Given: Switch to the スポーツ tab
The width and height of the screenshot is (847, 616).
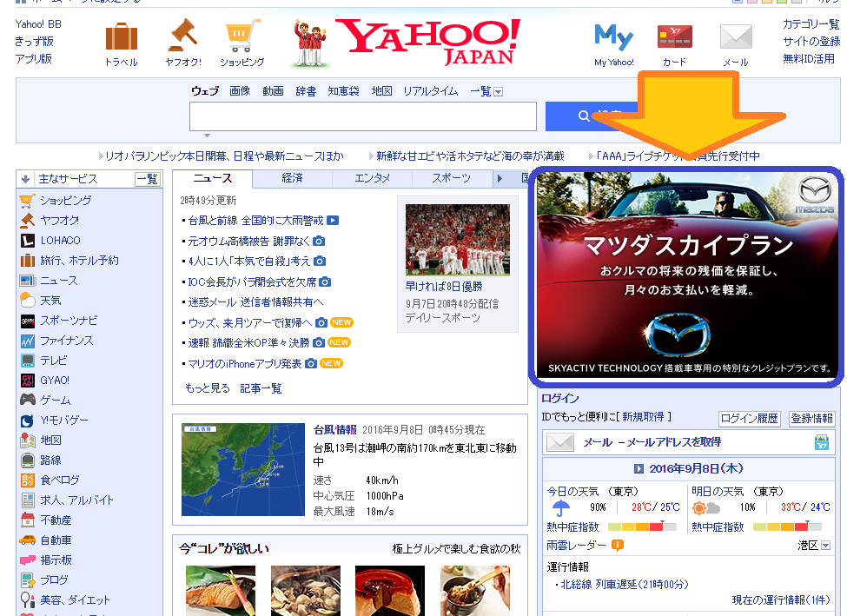Looking at the screenshot, I should (452, 178).
